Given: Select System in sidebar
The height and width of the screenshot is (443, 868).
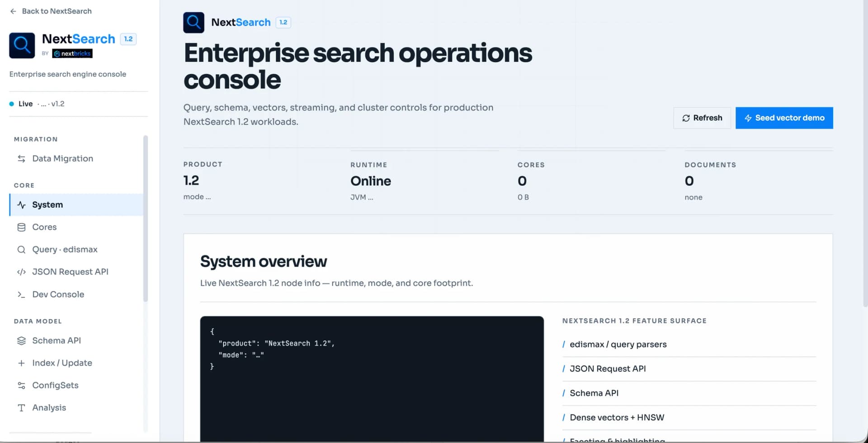Looking at the screenshot, I should pyautogui.click(x=76, y=205).
